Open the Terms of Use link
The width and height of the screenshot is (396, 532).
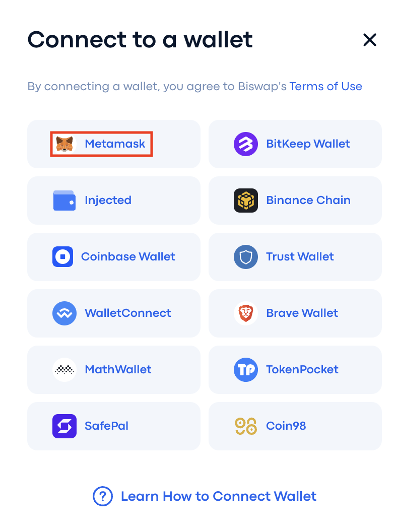tap(326, 86)
